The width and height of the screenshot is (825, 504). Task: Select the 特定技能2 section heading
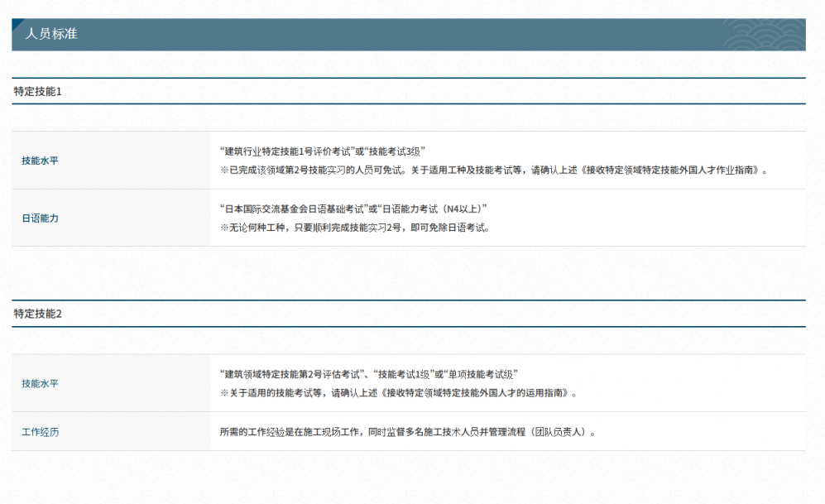point(38,314)
